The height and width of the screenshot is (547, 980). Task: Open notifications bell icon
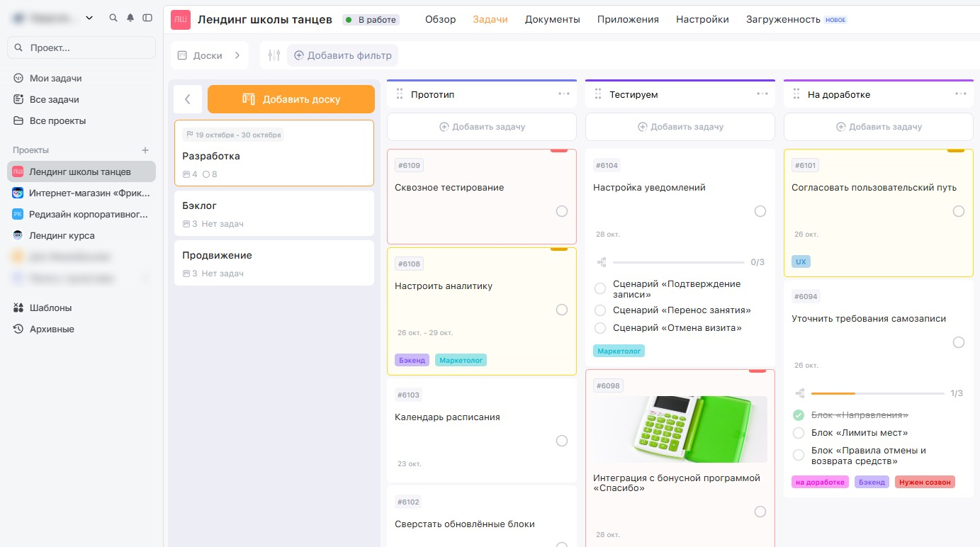(x=130, y=18)
